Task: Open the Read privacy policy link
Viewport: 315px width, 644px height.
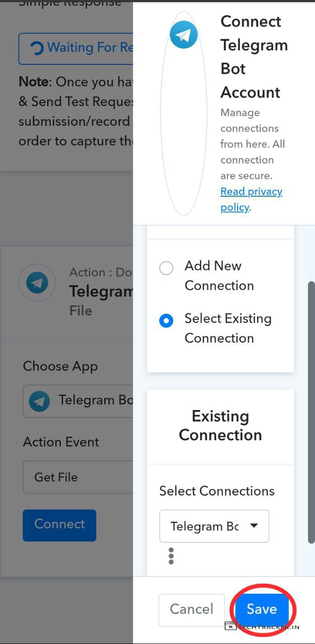Action: point(251,199)
